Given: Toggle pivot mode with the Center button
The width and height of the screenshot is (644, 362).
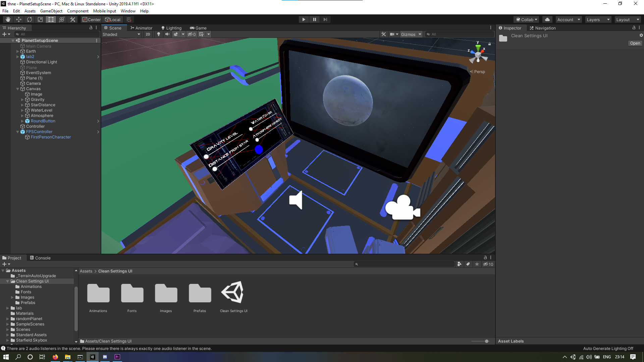Looking at the screenshot, I should coord(91,19).
